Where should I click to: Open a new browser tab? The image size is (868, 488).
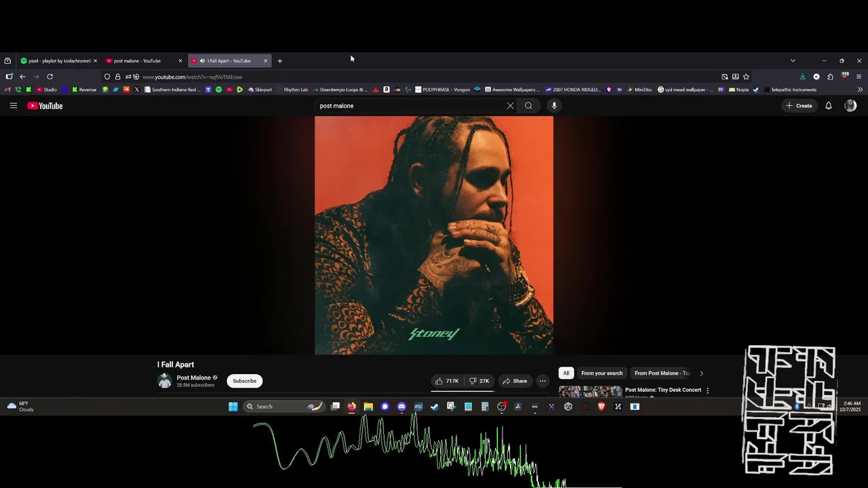pyautogui.click(x=279, y=61)
